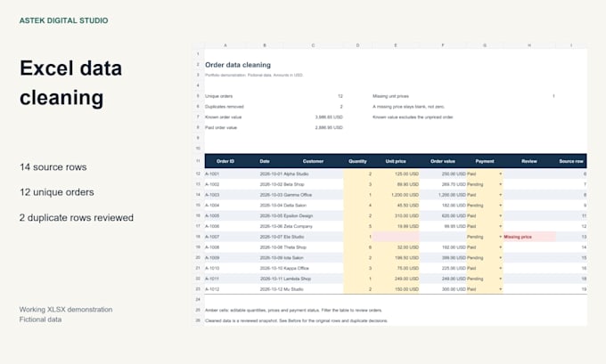Click the Order ID table header
Image resolution: width=606 pixels, height=364 pixels.
[225, 161]
